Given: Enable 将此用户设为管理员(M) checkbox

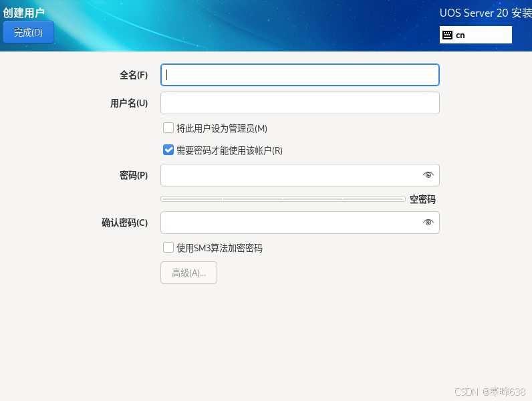Looking at the screenshot, I should click(168, 128).
